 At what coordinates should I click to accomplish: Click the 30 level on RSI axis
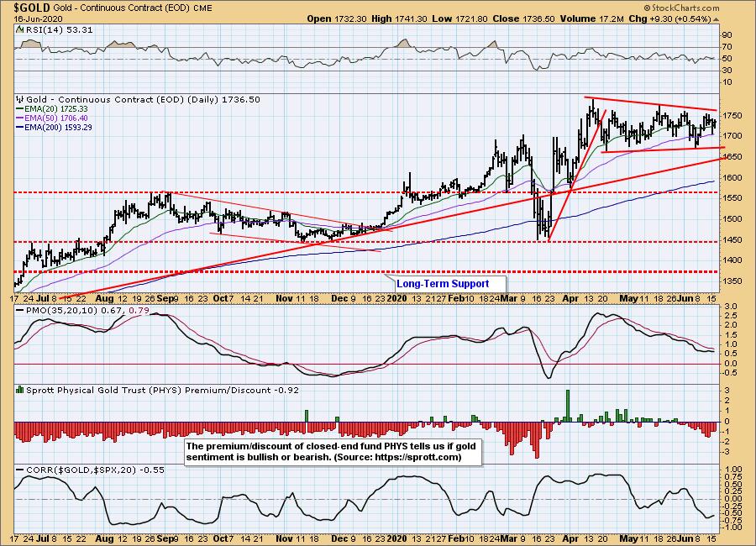point(727,71)
